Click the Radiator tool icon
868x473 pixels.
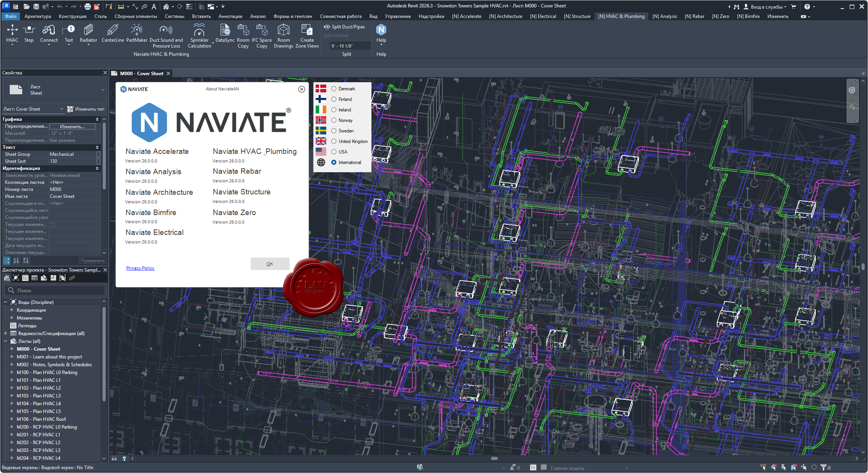pos(88,30)
